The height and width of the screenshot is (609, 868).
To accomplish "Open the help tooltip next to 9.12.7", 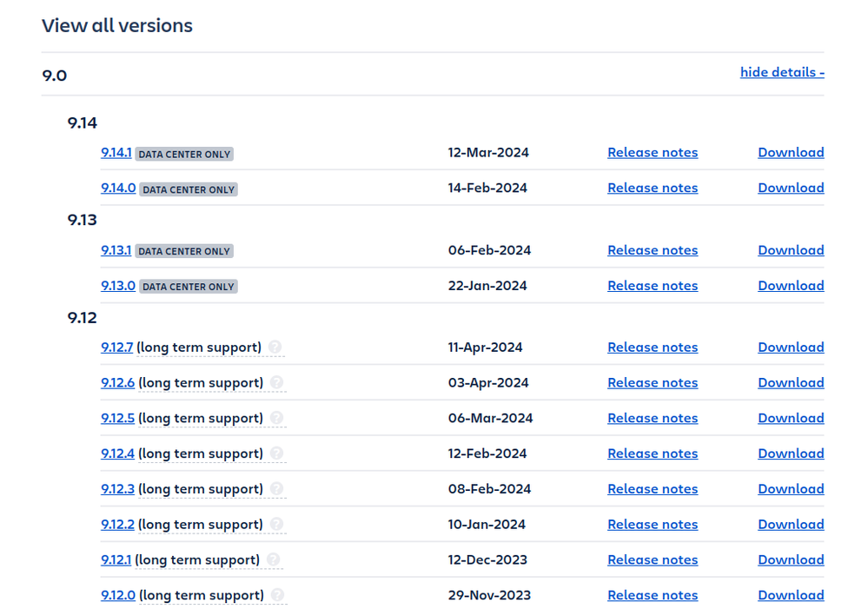I will 276,347.
